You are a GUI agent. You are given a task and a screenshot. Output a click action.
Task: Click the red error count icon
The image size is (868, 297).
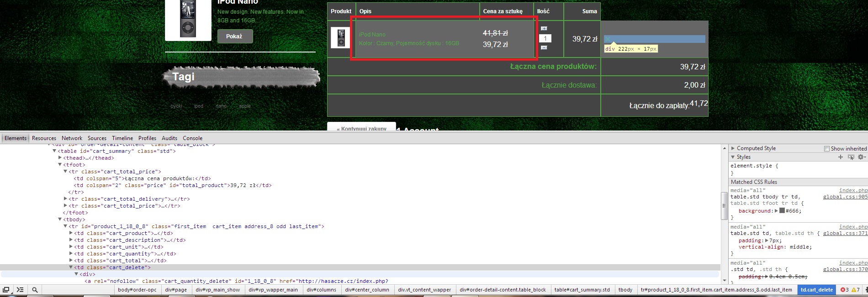coord(843,290)
